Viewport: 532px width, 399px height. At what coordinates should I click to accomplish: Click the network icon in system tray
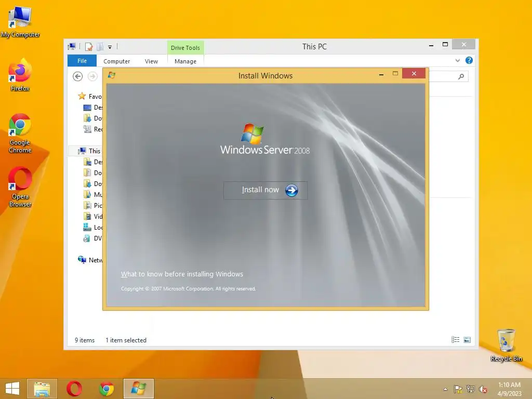click(470, 389)
